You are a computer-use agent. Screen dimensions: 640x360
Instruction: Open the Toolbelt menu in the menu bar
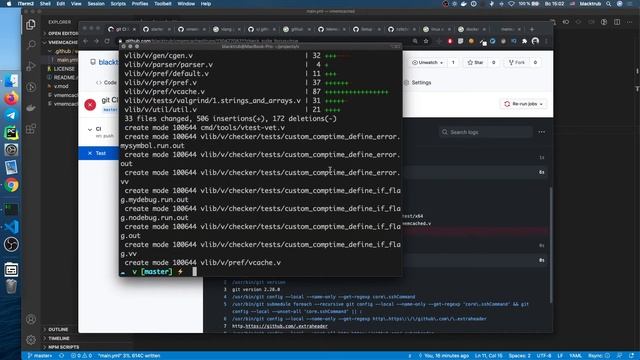tap(162, 4)
